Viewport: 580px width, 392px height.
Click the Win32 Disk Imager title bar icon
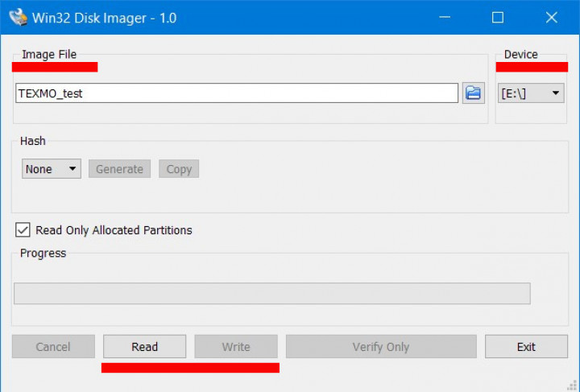coord(18,17)
